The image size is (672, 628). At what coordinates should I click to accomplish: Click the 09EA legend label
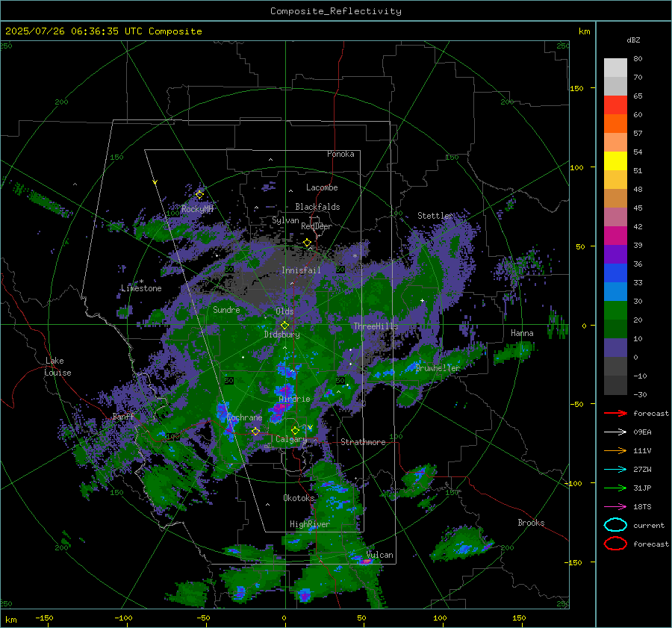coord(642,432)
